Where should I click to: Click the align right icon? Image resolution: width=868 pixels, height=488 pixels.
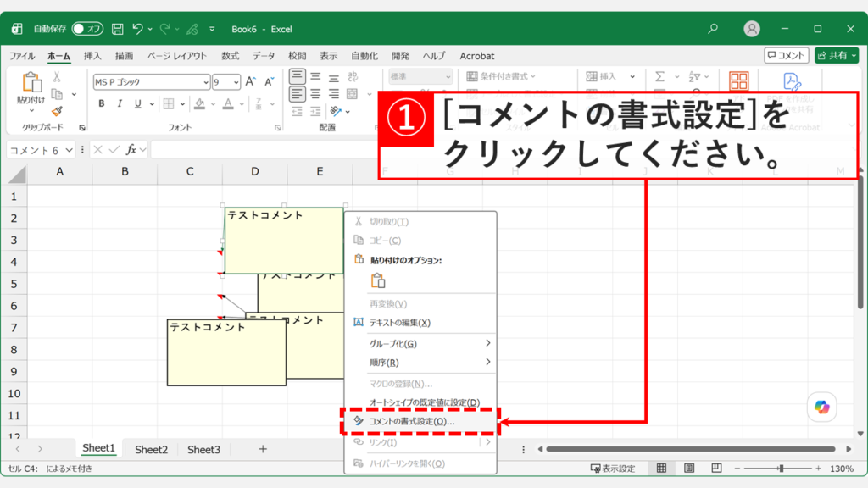point(334,94)
